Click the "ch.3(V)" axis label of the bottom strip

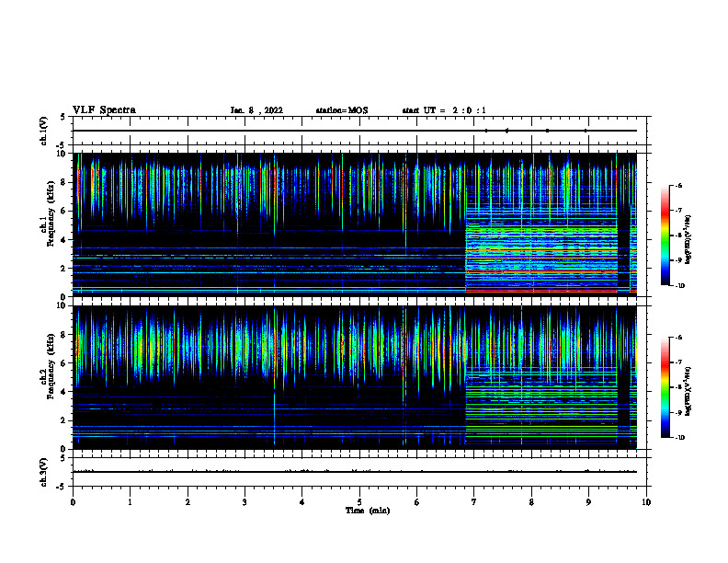[x=43, y=472]
